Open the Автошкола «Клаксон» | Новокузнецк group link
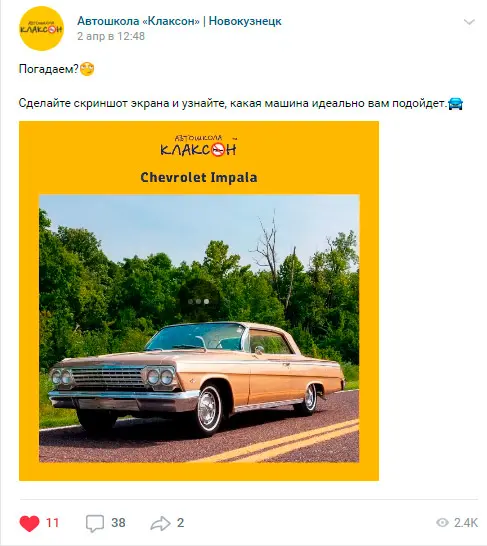Image resolution: width=487 pixels, height=546 pixels. click(x=179, y=21)
